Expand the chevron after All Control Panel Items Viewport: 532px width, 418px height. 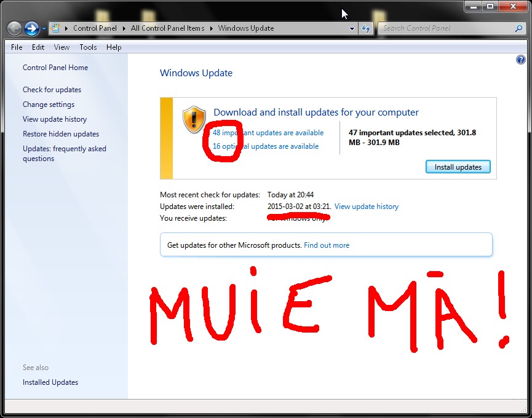[x=212, y=28]
